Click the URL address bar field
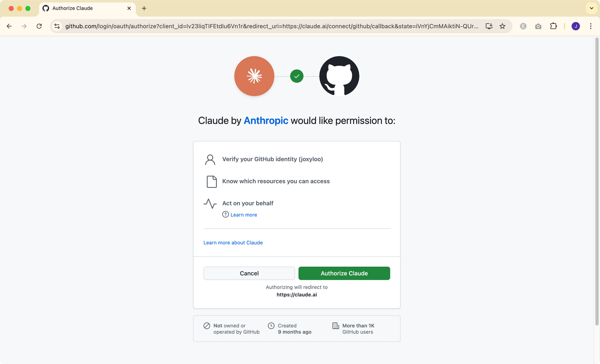The image size is (600, 364). (x=270, y=26)
